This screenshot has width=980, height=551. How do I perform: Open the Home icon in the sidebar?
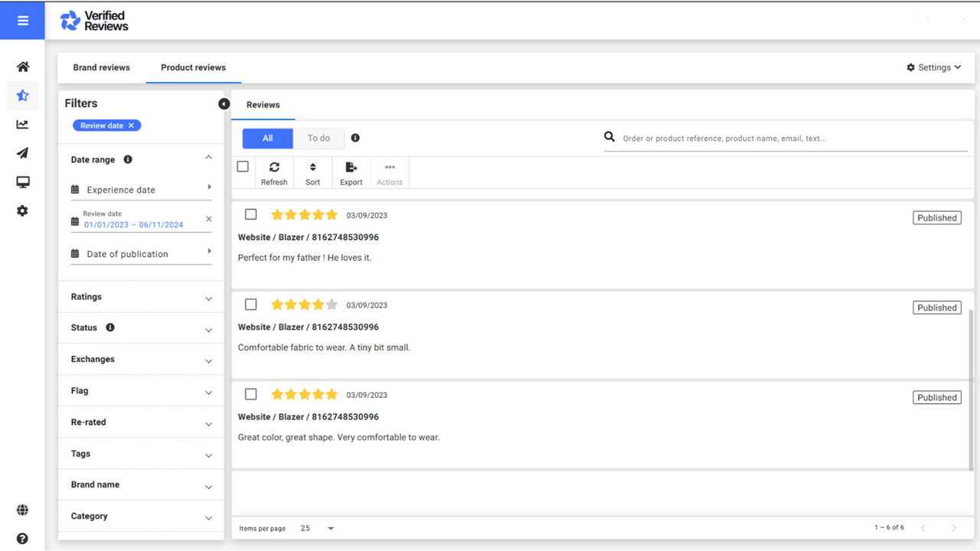coord(22,67)
